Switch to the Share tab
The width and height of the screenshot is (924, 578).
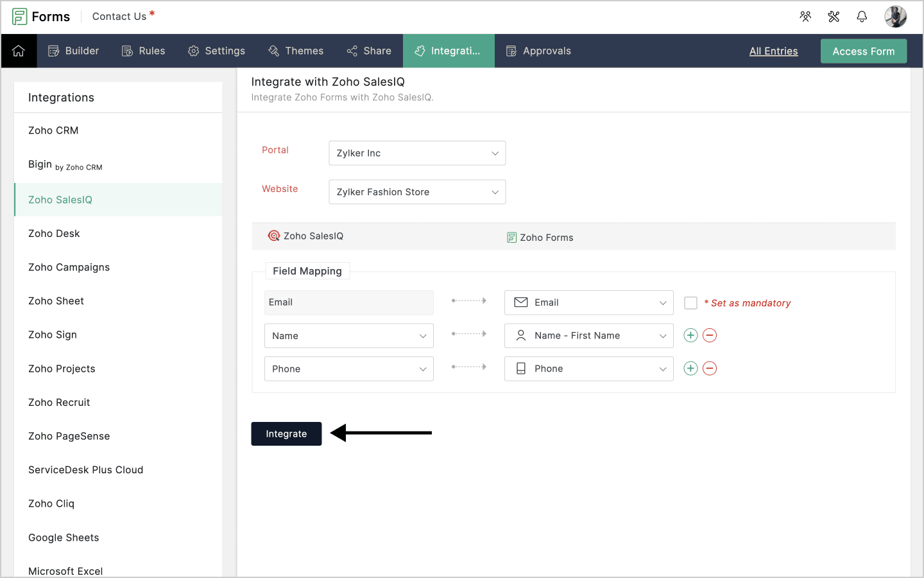[x=369, y=51]
